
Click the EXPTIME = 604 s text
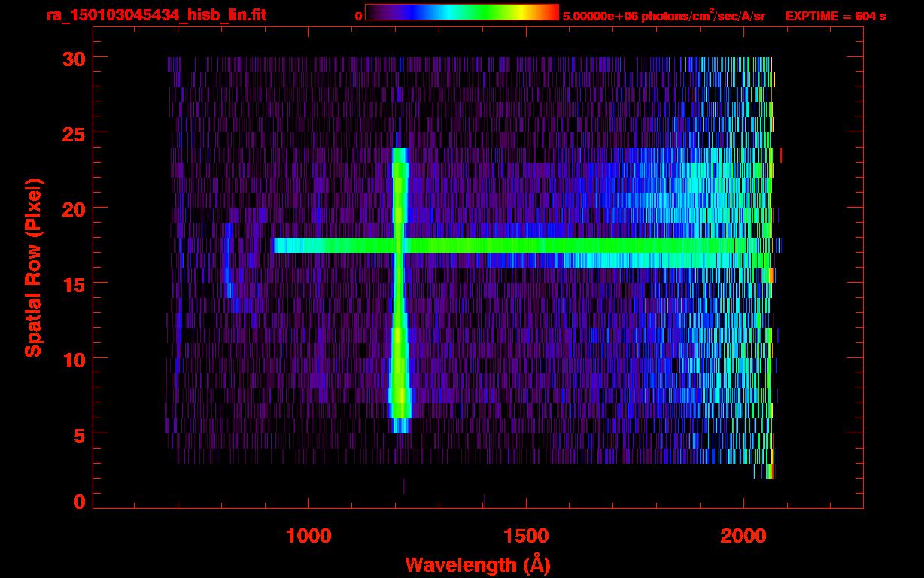click(835, 16)
